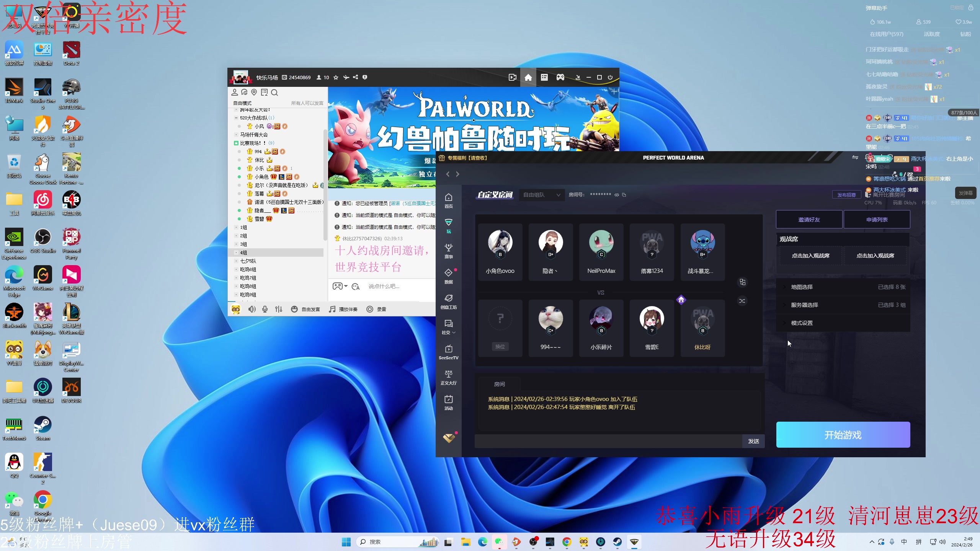The height and width of the screenshot is (551, 980).
Task: Open the 创意工坊 workshop sidebar icon
Action: point(449,301)
